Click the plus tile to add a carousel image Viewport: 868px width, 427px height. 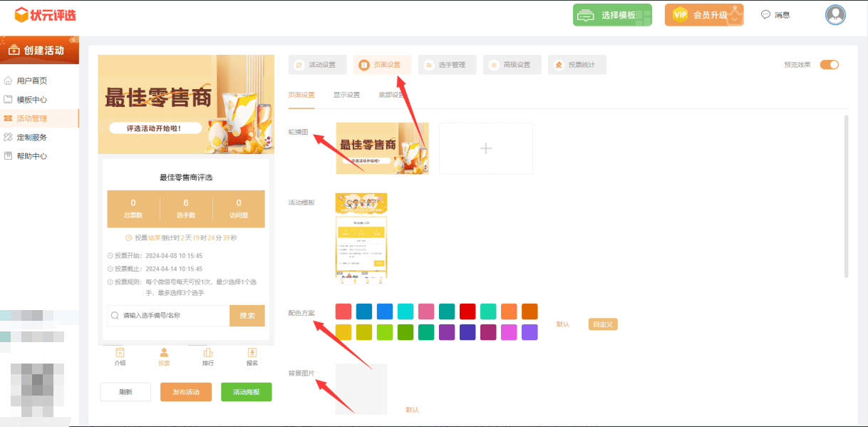(x=485, y=148)
